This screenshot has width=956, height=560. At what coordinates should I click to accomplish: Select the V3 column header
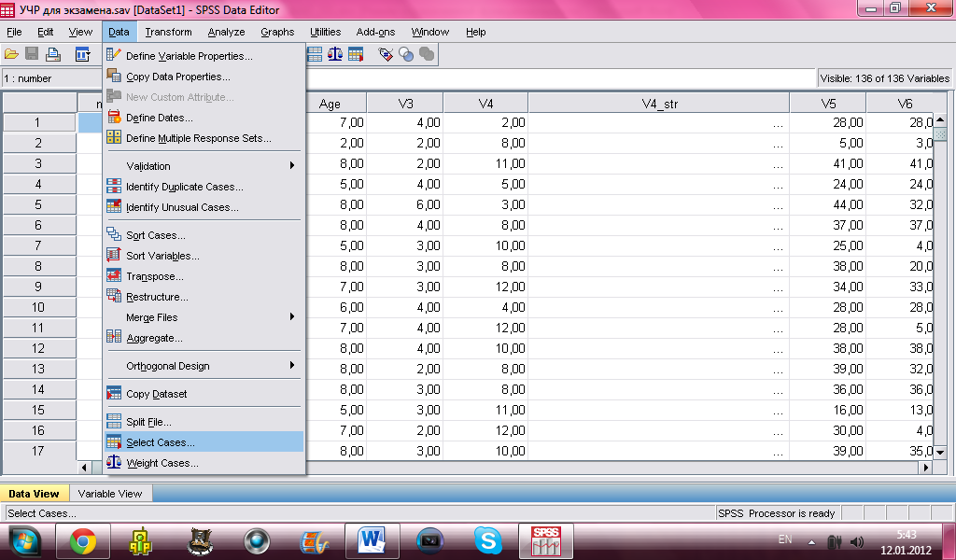click(x=405, y=104)
